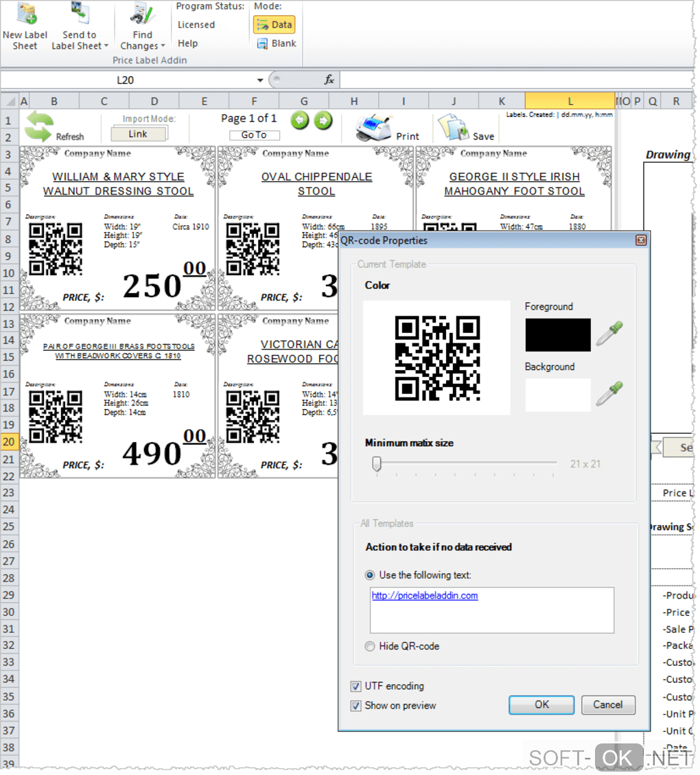Click the Send to Label Sheet icon
700x775 pixels.
[80, 13]
